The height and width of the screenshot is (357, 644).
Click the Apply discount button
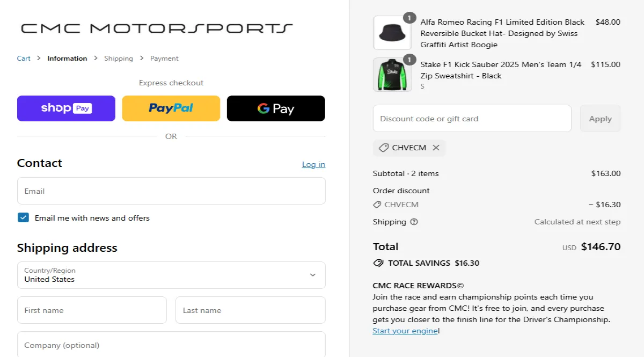[600, 118]
